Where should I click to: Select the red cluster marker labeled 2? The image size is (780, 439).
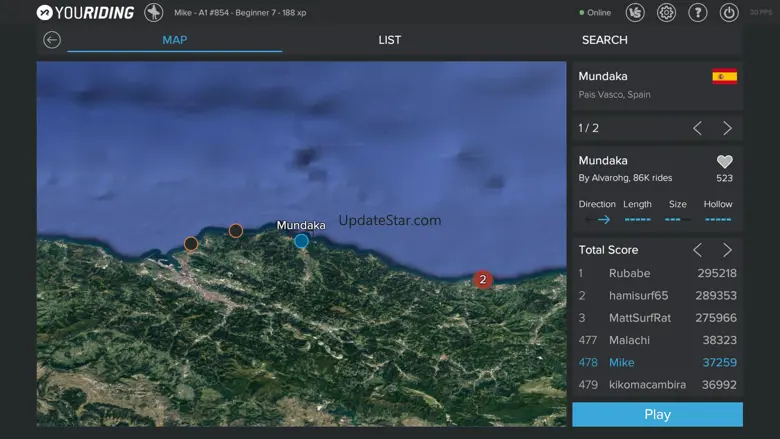[483, 279]
